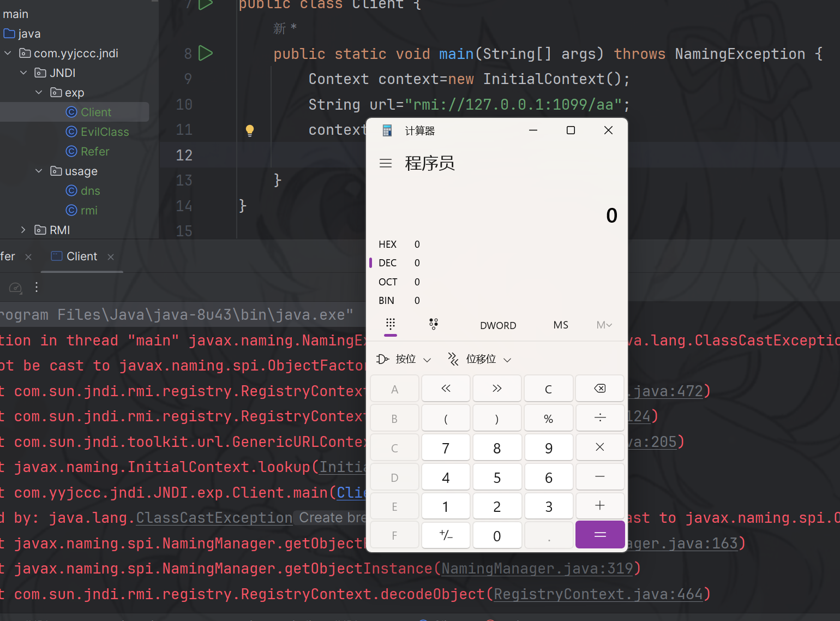Open EvilClass in the project tree
This screenshot has height=621, width=840.
click(x=104, y=132)
